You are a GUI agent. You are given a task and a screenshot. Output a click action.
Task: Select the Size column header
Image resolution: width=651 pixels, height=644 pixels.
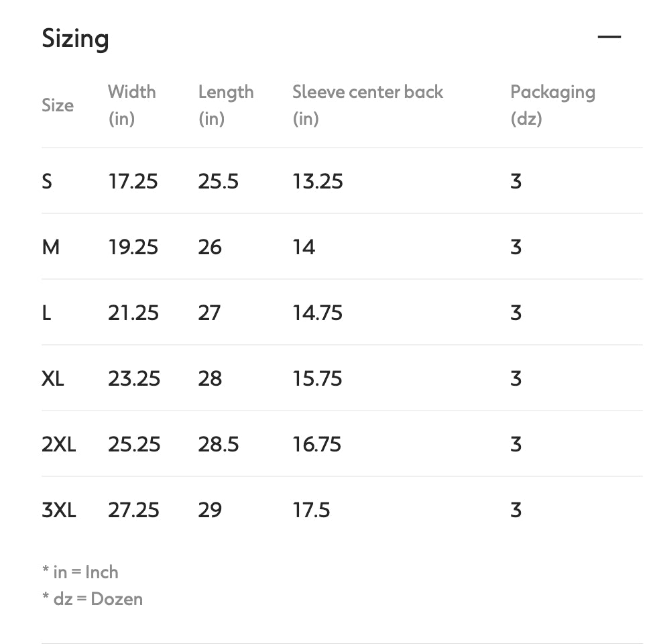coord(58,105)
